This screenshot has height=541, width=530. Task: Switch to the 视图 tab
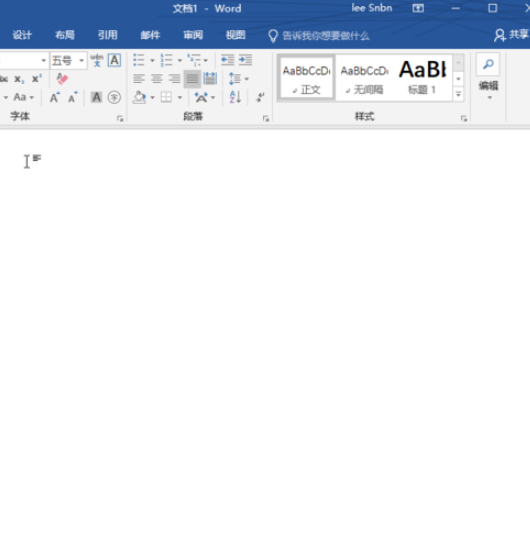236,35
